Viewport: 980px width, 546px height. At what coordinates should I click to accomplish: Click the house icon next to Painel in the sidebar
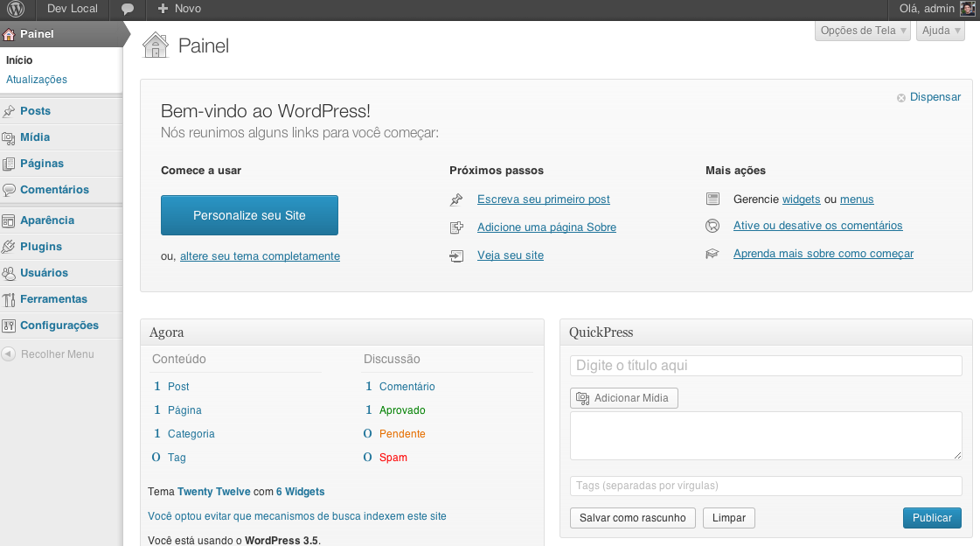pyautogui.click(x=9, y=34)
